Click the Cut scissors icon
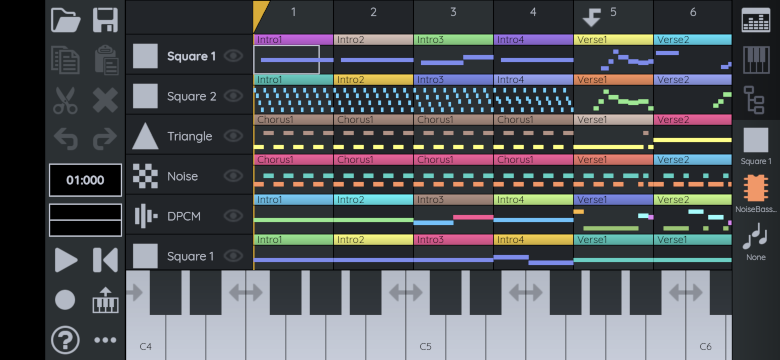 coord(66,100)
